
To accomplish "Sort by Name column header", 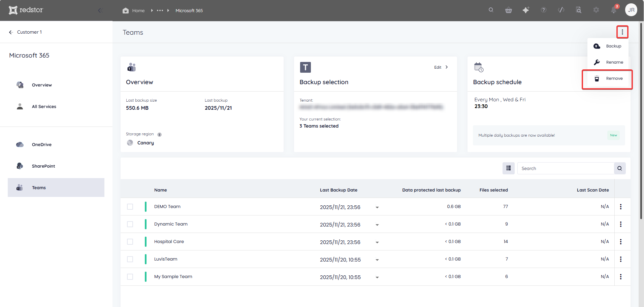I will pyautogui.click(x=160, y=190).
